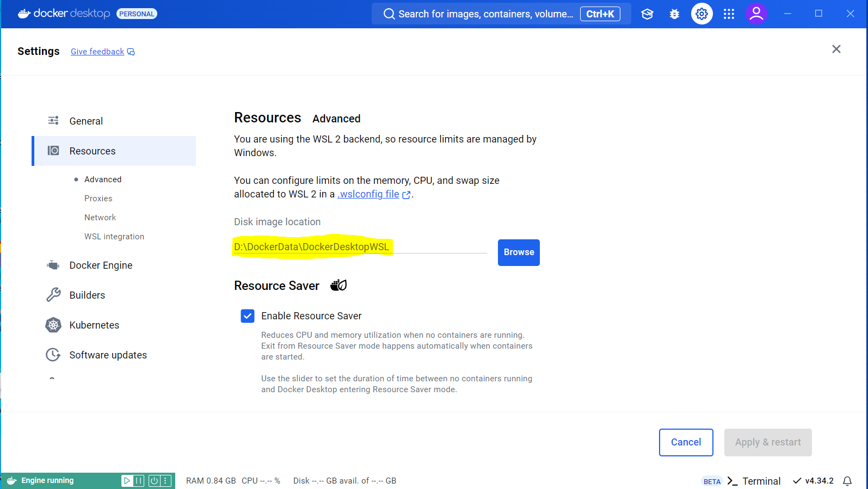Open the Software updates section

(x=114, y=355)
